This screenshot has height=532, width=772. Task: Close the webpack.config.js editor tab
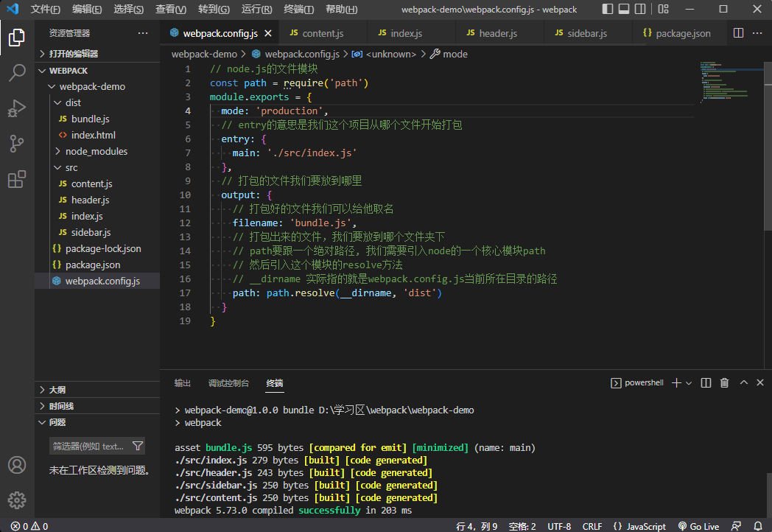coord(268,33)
